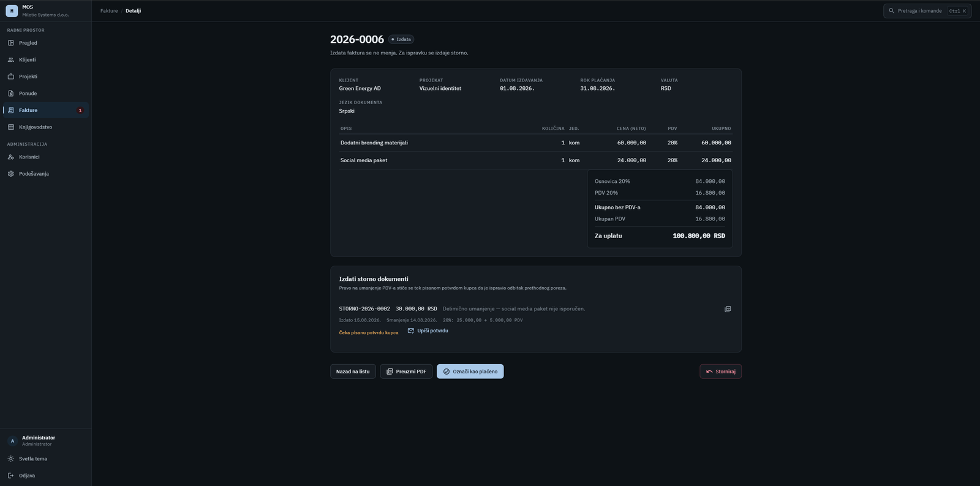The width and height of the screenshot is (980, 486).
Task: Switch to Svetla tema
Action: click(x=46, y=458)
